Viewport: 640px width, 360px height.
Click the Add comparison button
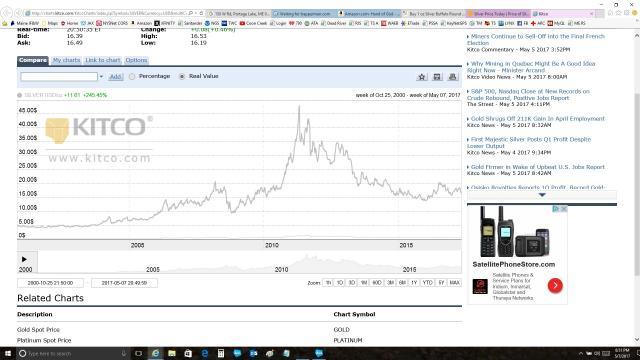point(116,77)
